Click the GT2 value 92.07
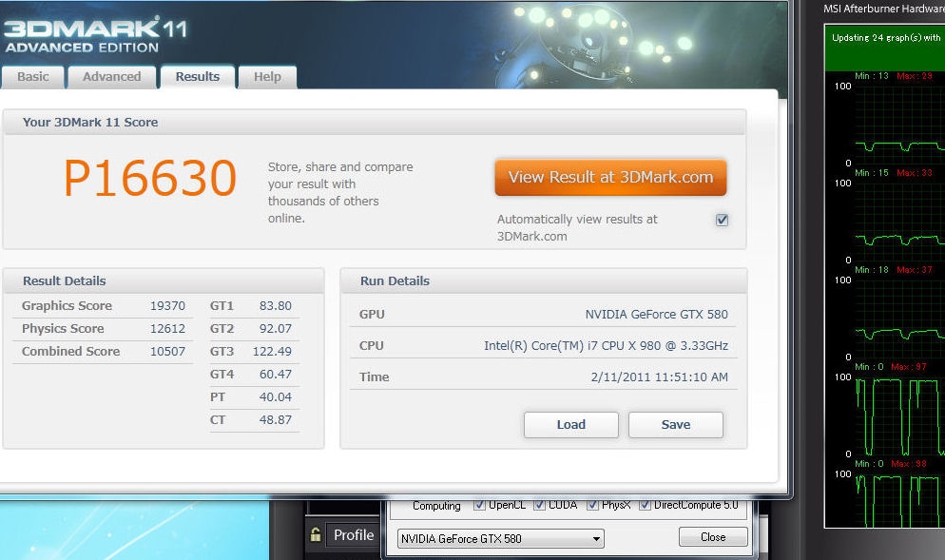This screenshot has width=945, height=560. 275,329
